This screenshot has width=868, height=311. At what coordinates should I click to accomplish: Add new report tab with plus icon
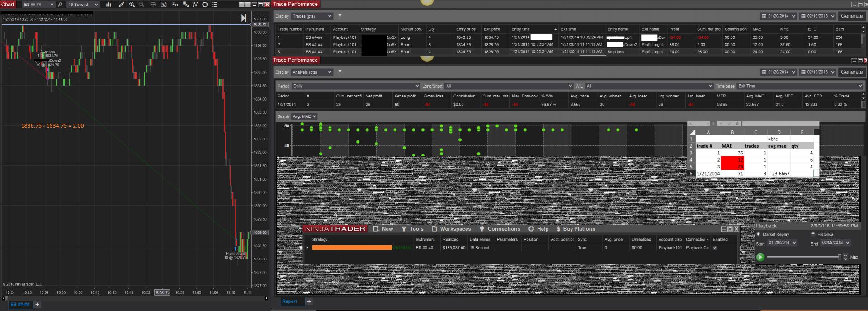click(309, 302)
